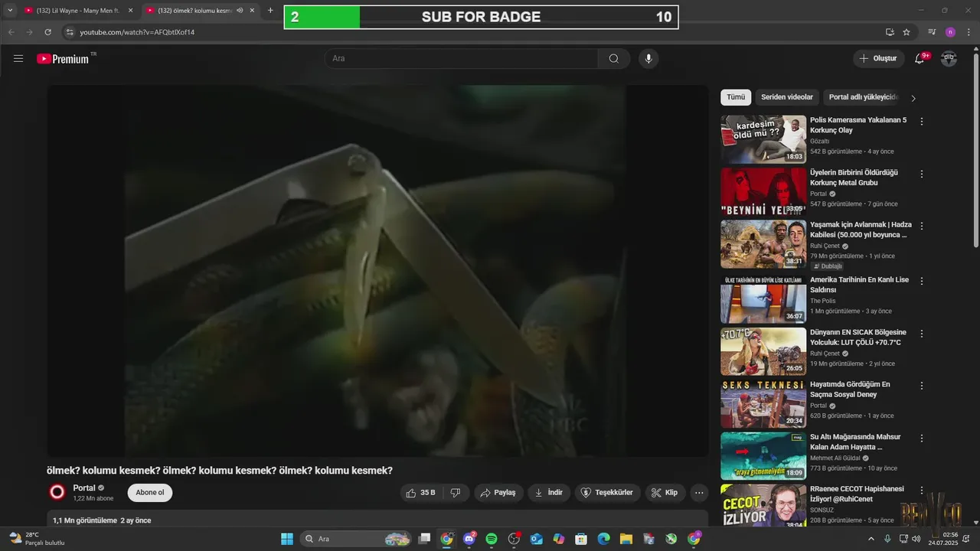Install or cast icon in address bar
The width and height of the screenshot is (980, 551).
coord(890,32)
